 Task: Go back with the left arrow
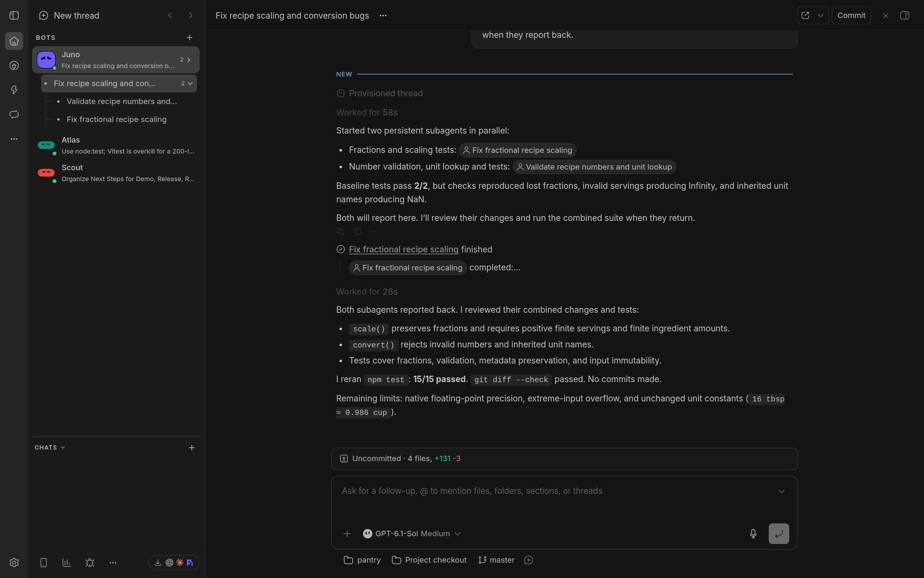[x=170, y=15]
